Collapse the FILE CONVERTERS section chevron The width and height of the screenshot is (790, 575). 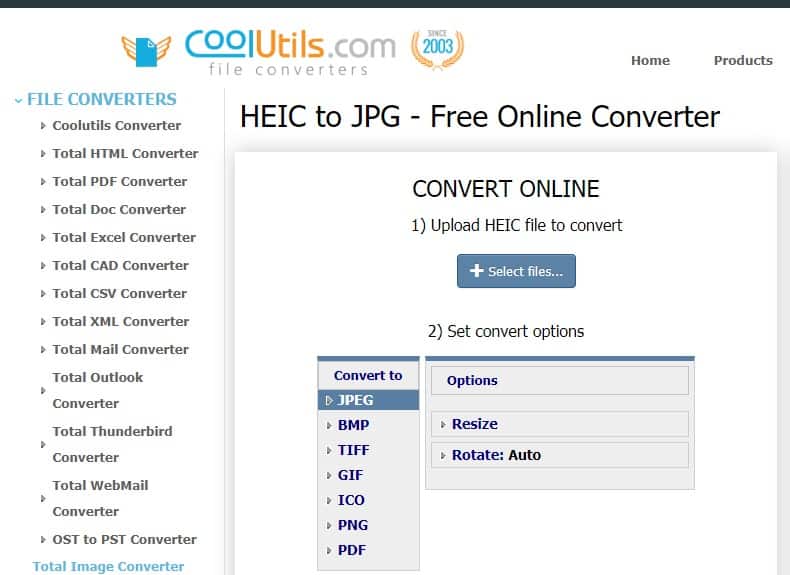(19, 100)
